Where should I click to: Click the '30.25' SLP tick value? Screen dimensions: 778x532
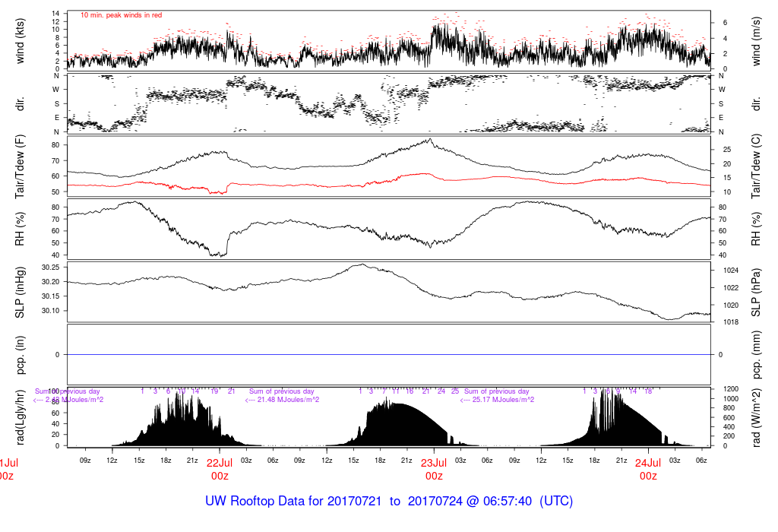(x=50, y=268)
